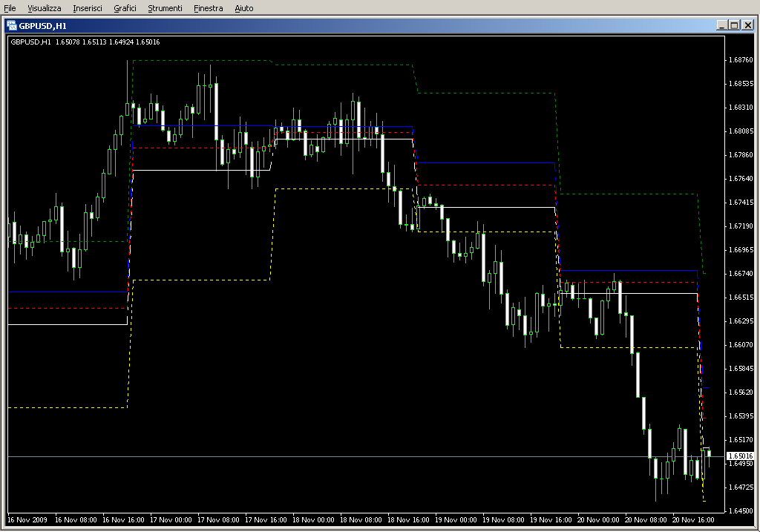Open the File menu
Screen dimensions: 760x532
[x=10, y=8]
